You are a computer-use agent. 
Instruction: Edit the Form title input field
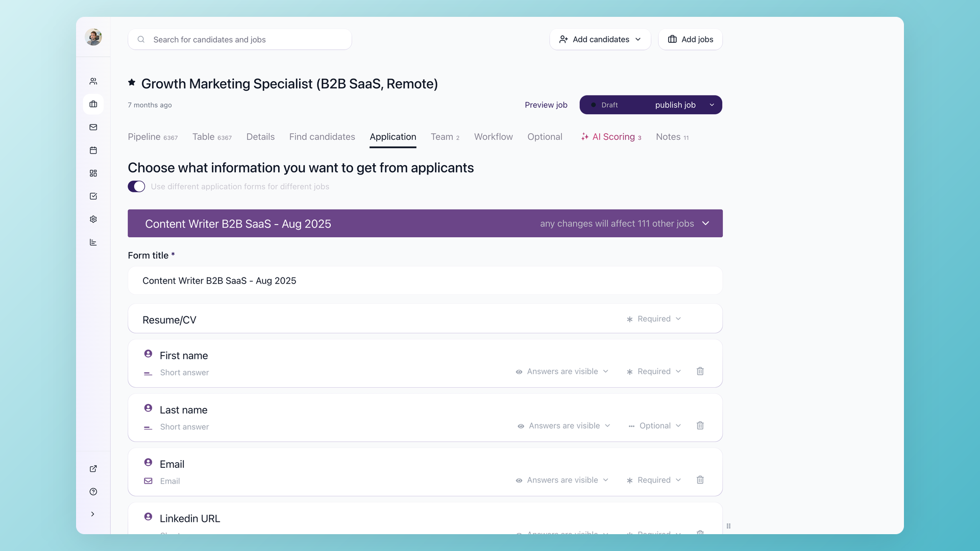click(425, 281)
